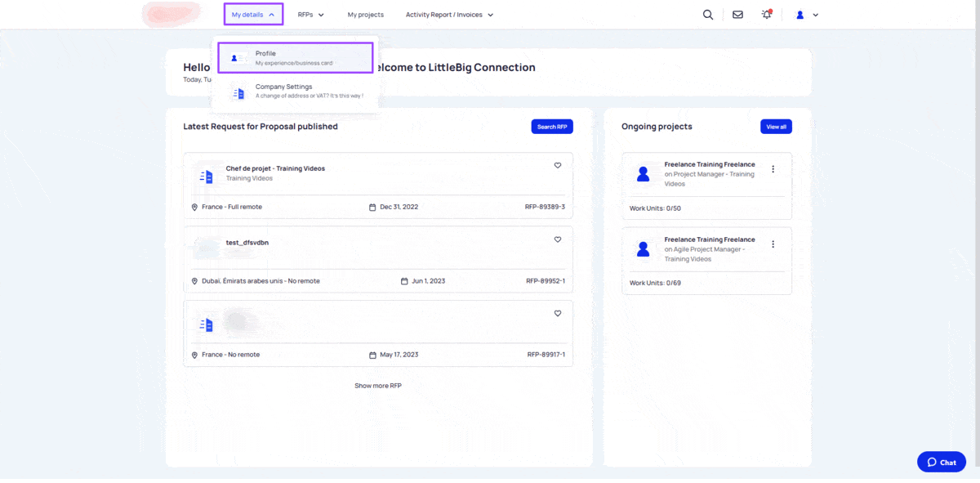The image size is (980, 483).
Task: Click France - No remote location text
Action: [231, 355]
